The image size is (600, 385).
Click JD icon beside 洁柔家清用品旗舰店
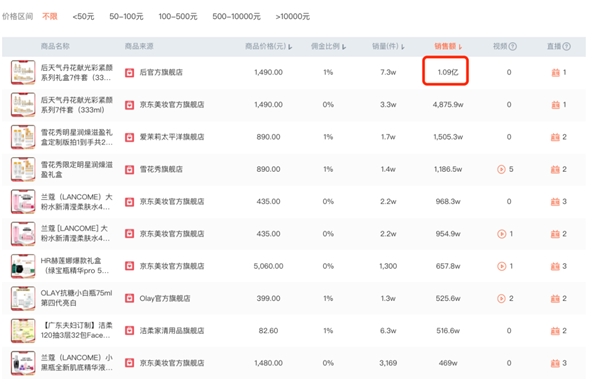[130, 331]
